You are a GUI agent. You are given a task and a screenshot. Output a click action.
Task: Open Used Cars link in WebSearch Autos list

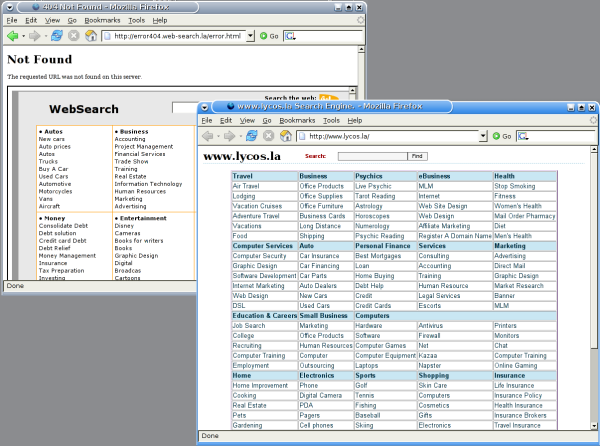(53, 177)
